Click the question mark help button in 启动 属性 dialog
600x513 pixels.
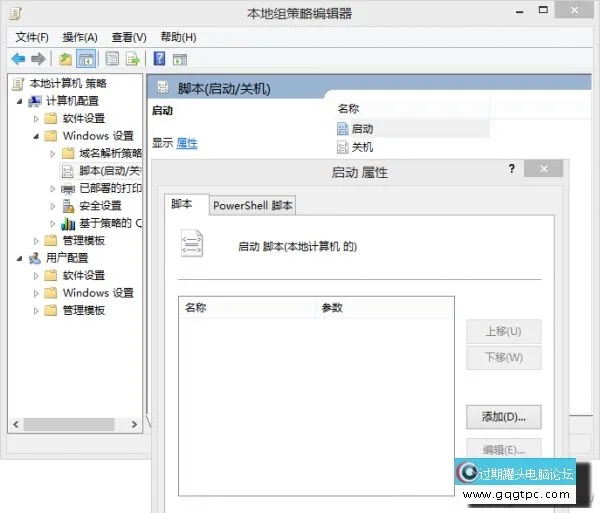tap(512, 168)
